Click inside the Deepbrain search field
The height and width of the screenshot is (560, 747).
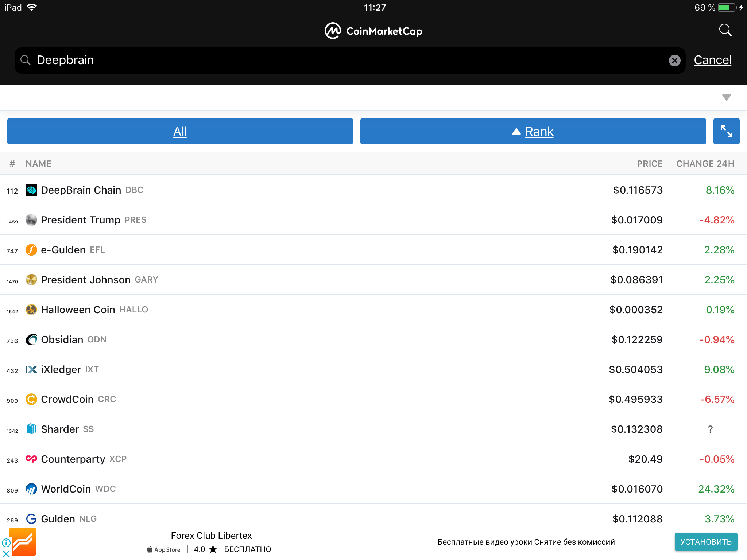coord(350,60)
